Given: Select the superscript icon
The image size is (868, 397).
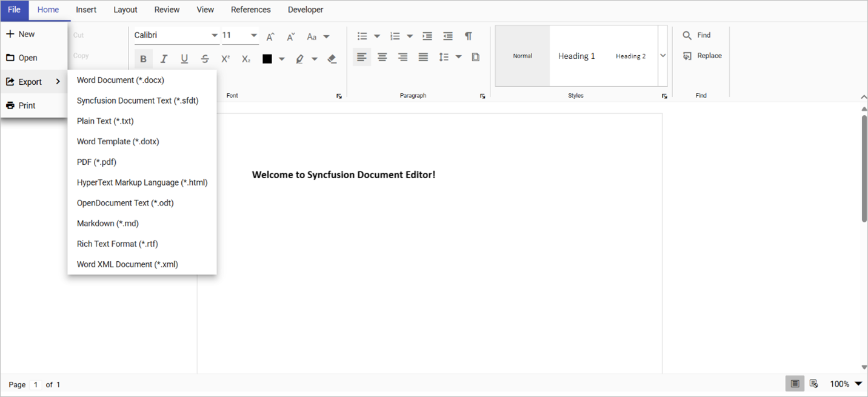Looking at the screenshot, I should point(225,58).
